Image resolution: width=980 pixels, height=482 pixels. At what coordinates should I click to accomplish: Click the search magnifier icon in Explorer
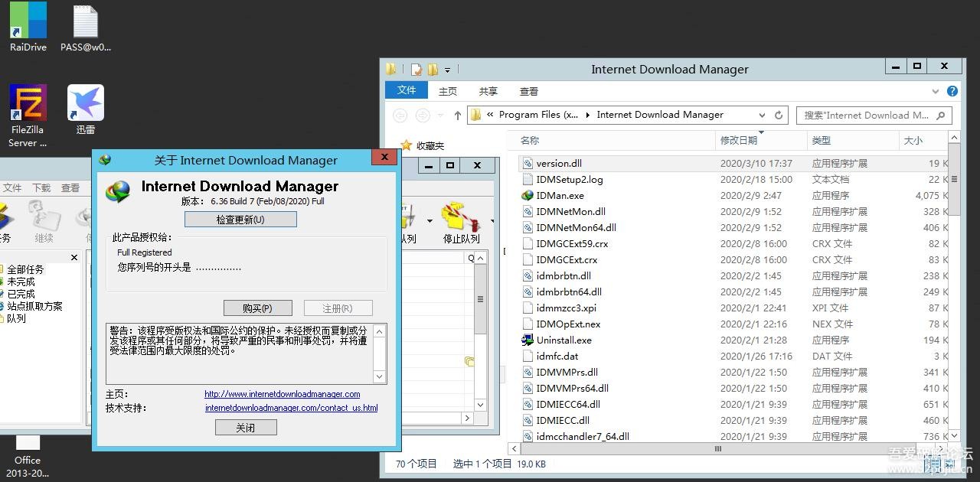[941, 115]
